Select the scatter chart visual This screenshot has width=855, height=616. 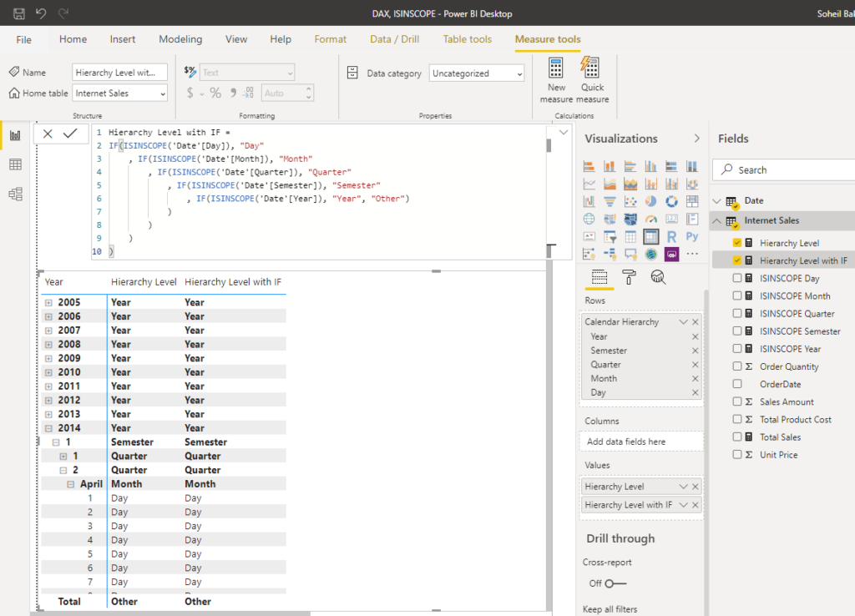(x=630, y=202)
